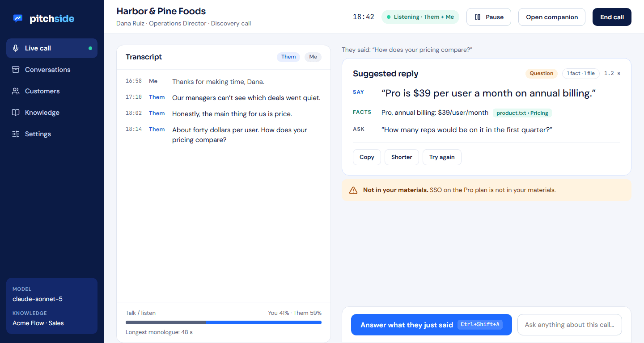The width and height of the screenshot is (644, 343).
Task: Click the line About forty dollars per user
Action: [240, 135]
